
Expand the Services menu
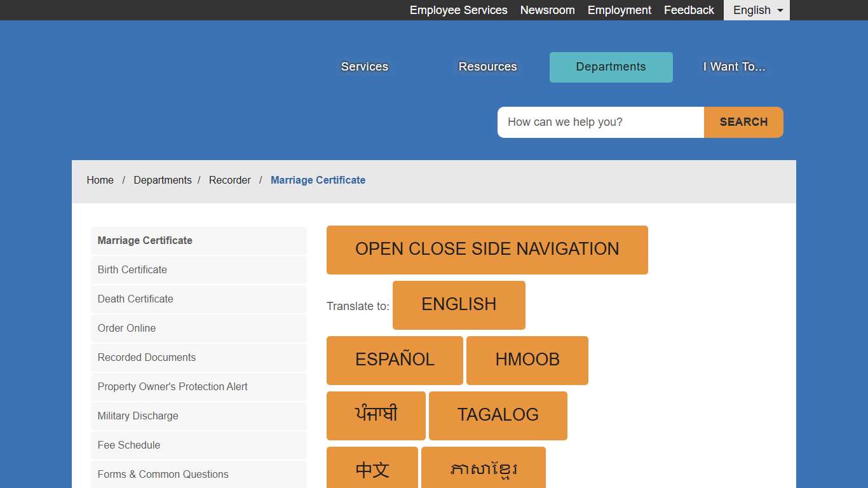click(364, 67)
